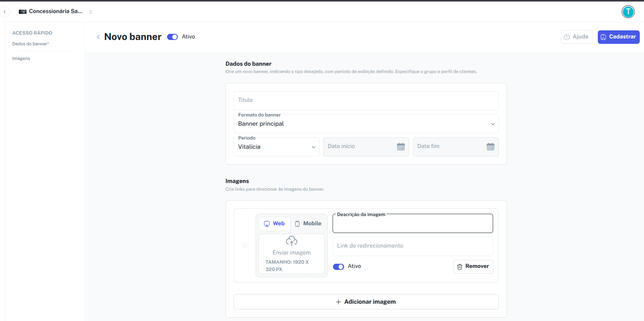The image size is (644, 321).
Task: Open the Data início calendar icon
Action: [x=401, y=146]
